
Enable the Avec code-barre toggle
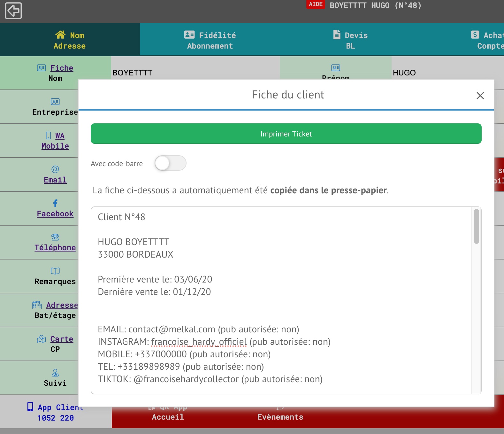coord(170,163)
